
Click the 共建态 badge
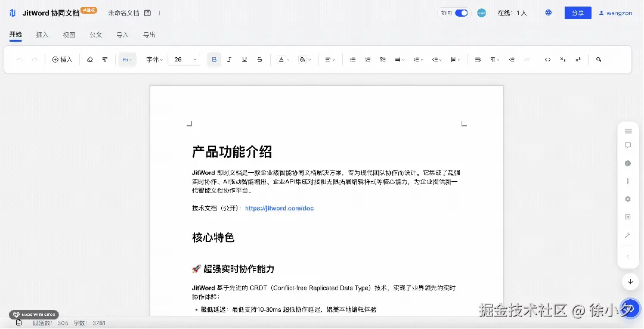(x=89, y=10)
